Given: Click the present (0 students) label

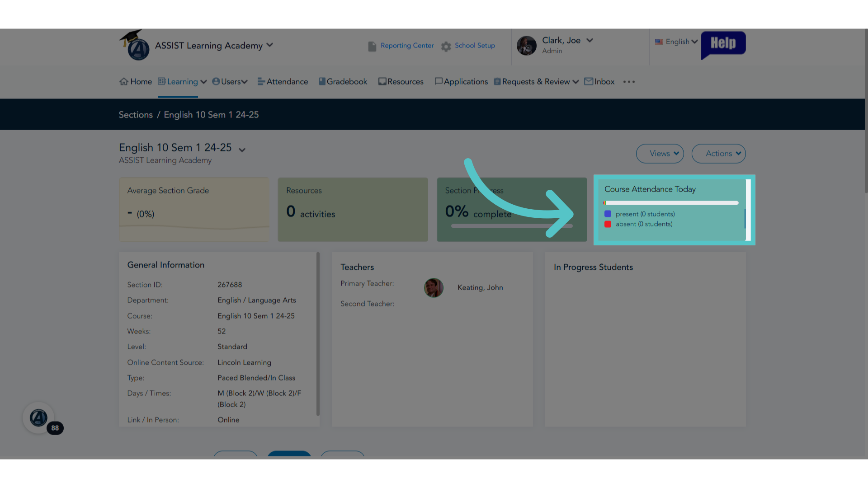Looking at the screenshot, I should pos(645,214).
